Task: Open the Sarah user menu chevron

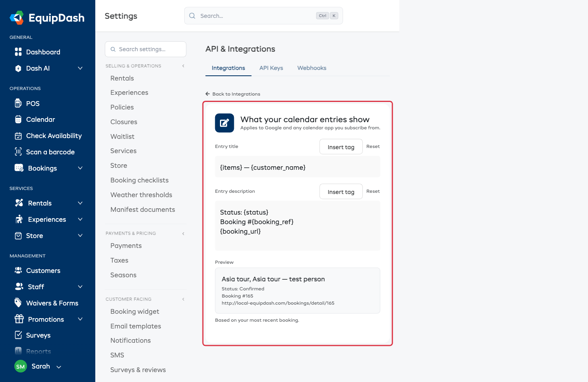Action: pyautogui.click(x=59, y=367)
